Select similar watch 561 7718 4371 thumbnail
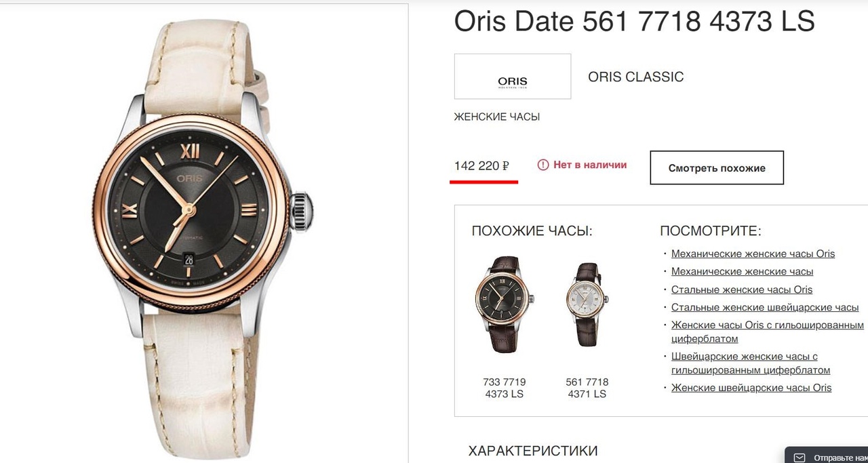The image size is (868, 463). tap(587, 304)
